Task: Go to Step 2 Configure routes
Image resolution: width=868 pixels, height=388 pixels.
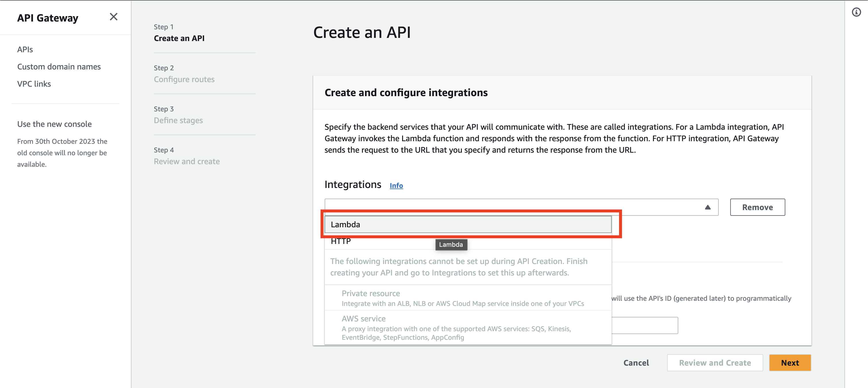Action: point(184,79)
